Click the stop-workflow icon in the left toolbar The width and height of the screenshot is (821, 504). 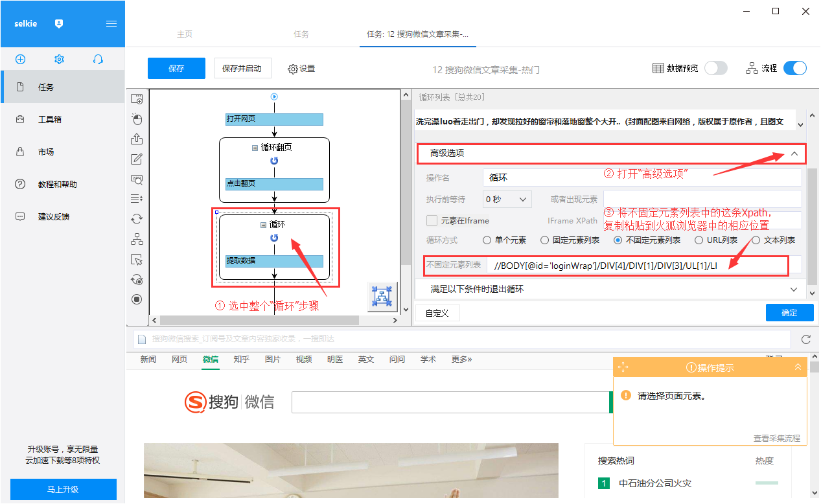pyautogui.click(x=137, y=299)
